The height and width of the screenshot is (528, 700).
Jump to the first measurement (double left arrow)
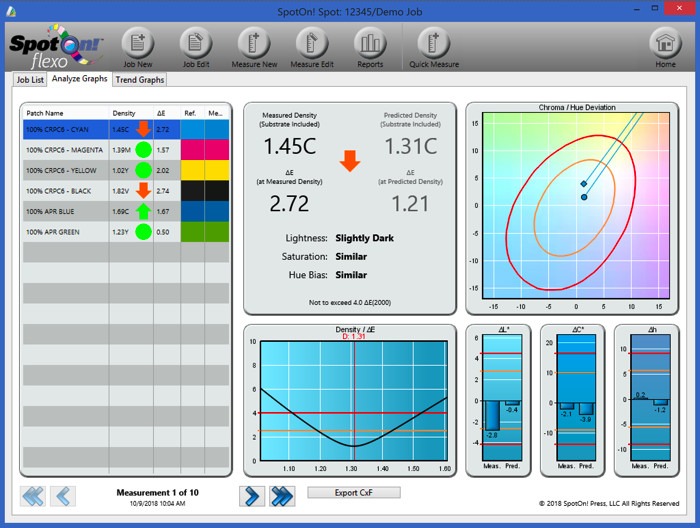point(33,496)
